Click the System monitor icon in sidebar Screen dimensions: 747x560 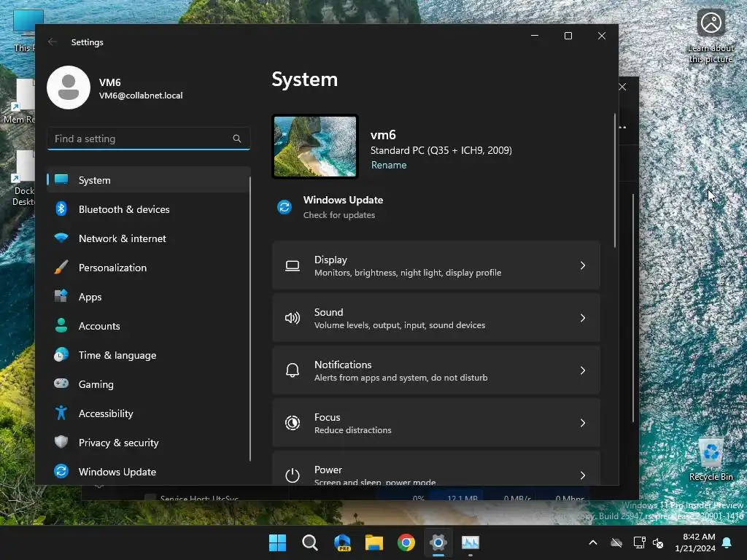tap(61, 179)
